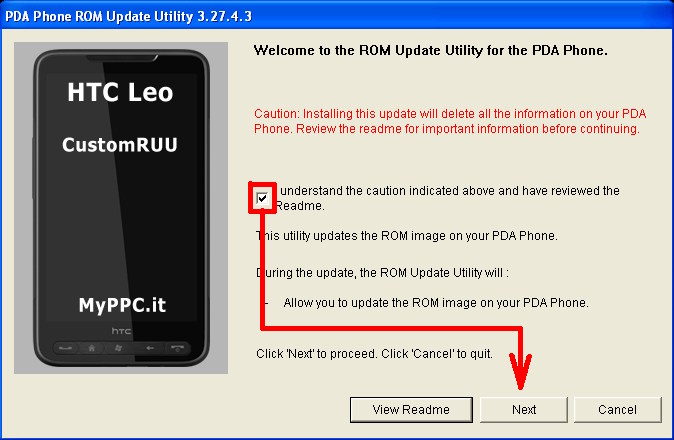
Task: Click the call key icon on the phone
Action: point(65,348)
